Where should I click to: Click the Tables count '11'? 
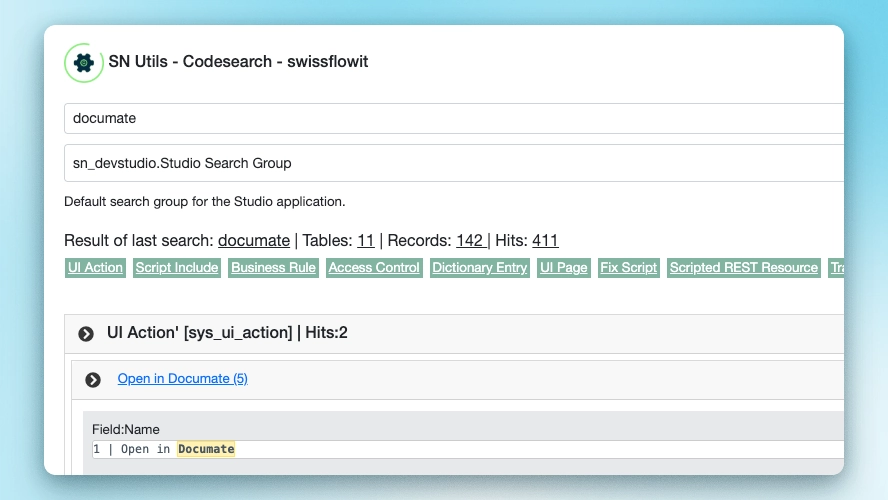[x=366, y=241]
